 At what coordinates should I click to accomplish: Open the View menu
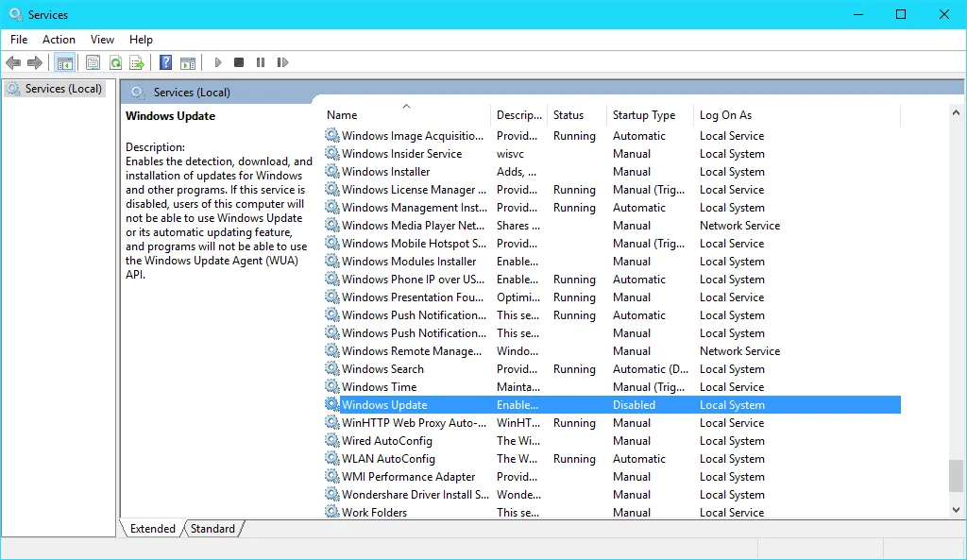102,40
